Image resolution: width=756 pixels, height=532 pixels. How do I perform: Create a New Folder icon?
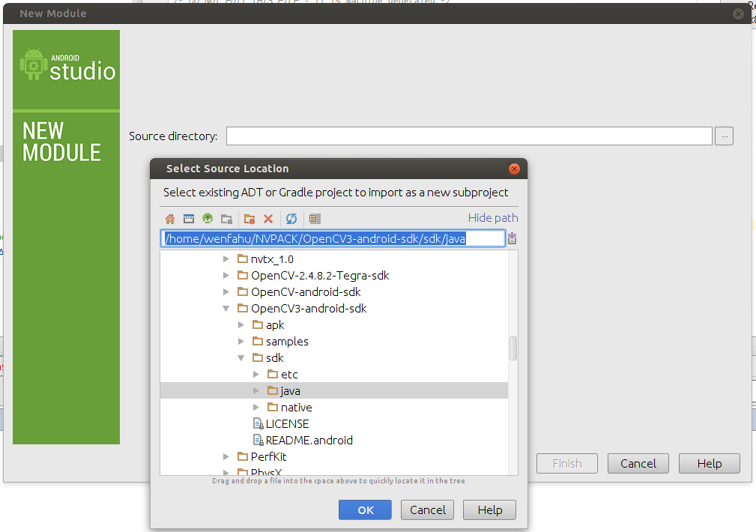tap(250, 219)
